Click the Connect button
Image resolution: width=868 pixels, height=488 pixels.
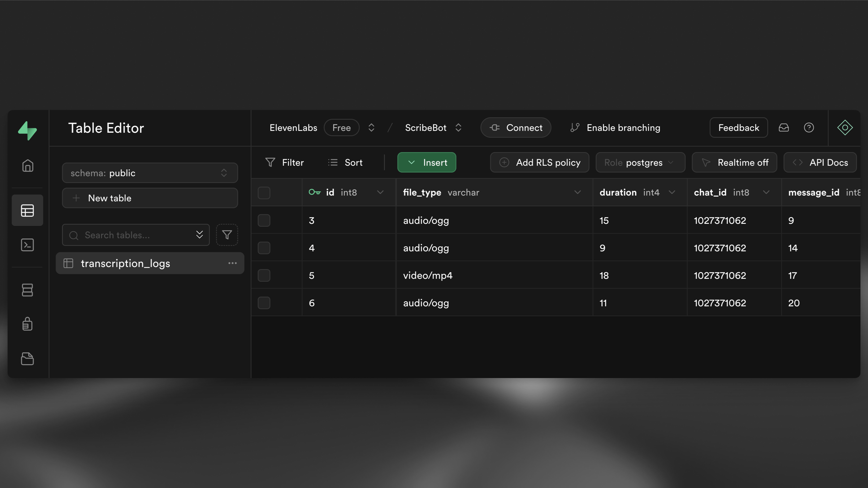point(516,128)
